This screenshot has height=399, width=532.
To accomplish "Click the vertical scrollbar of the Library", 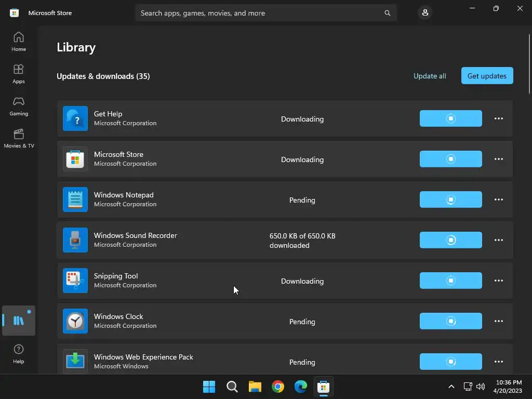I will point(529,64).
